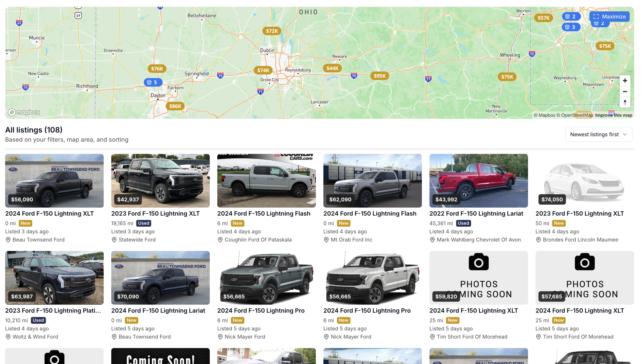Open the Newest listings first sort dropdown
The width and height of the screenshot is (641, 364).
(599, 134)
